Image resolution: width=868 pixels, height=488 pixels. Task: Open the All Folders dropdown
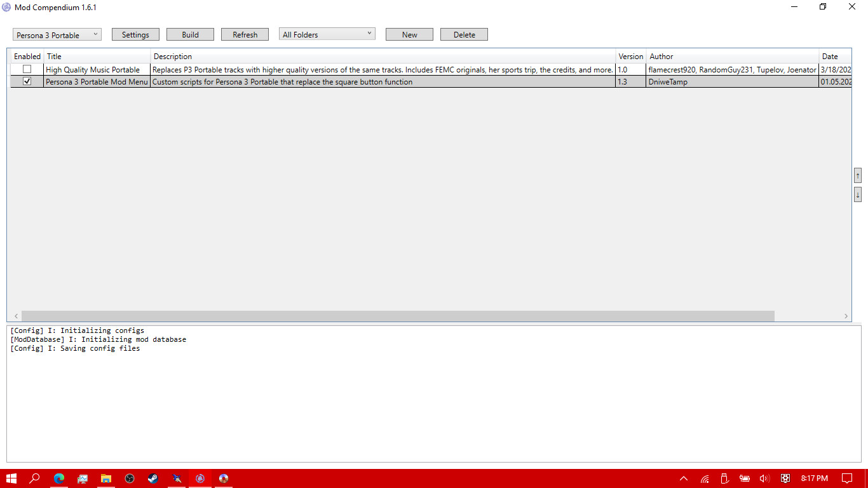coord(327,34)
